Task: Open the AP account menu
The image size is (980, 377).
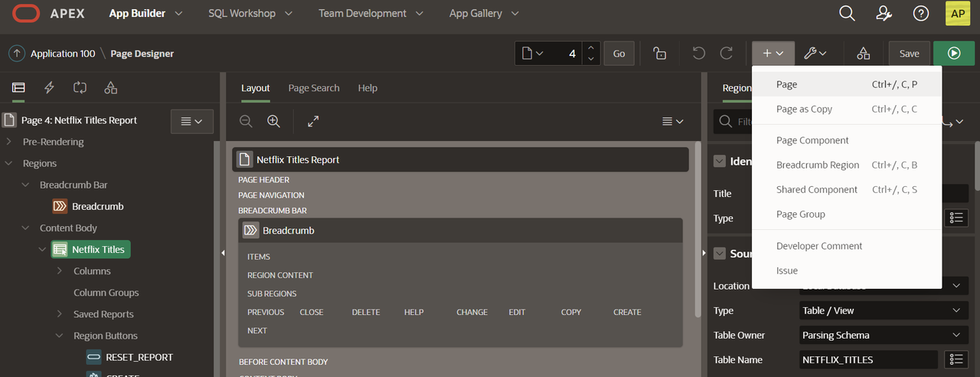Action: (x=958, y=13)
